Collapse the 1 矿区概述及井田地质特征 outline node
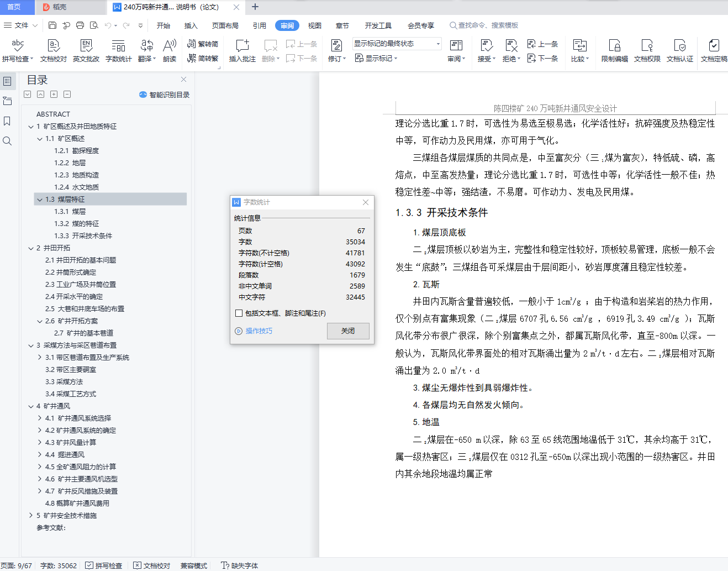Image resolution: width=728 pixels, height=571 pixels. point(31,127)
